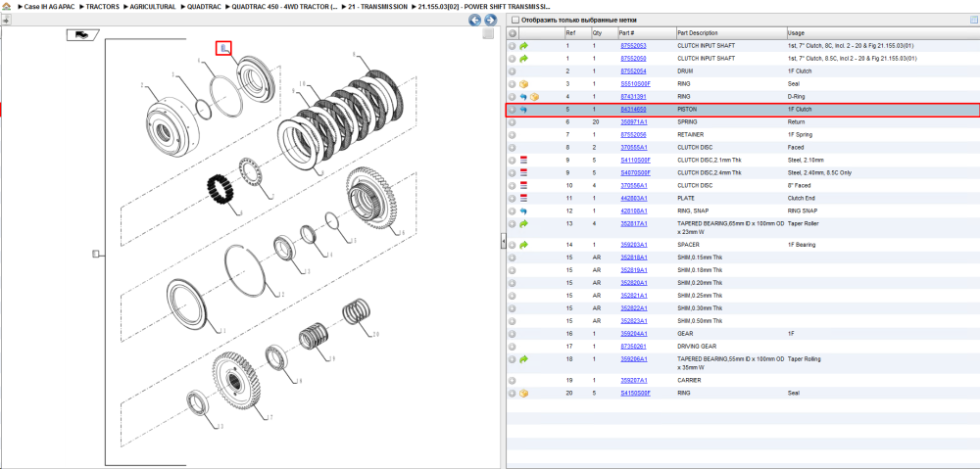Click box icon for part S5510S00F
The height and width of the screenshot is (469, 980).
point(523,83)
